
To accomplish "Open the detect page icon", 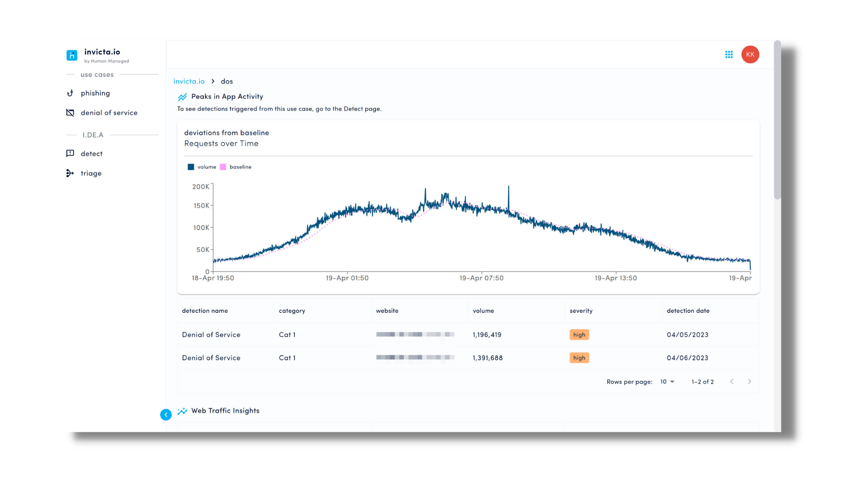I will (x=70, y=154).
